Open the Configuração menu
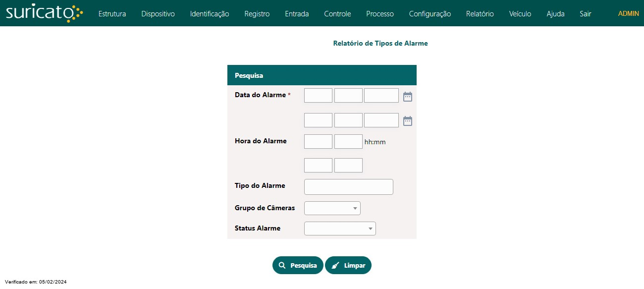644x289 pixels. pyautogui.click(x=430, y=14)
